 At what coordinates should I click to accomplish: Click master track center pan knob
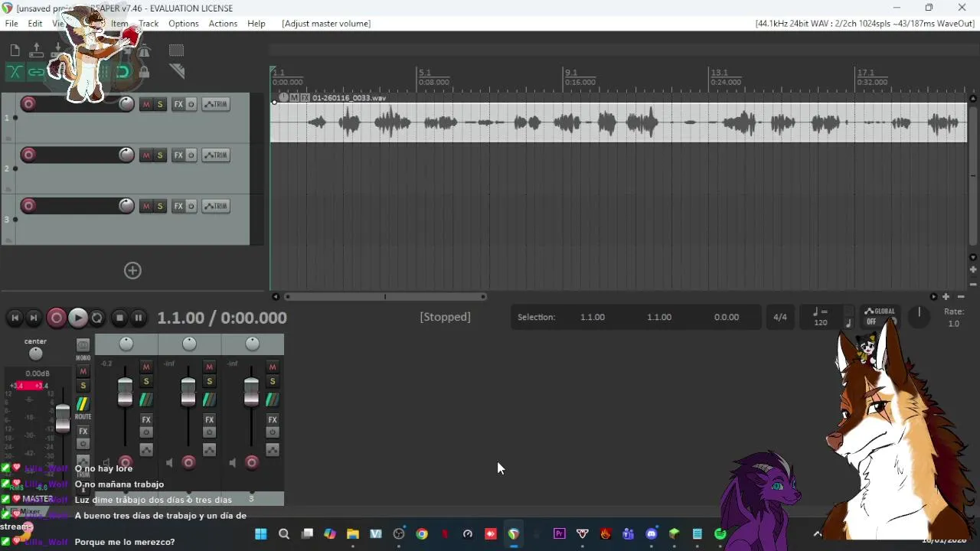tap(35, 354)
